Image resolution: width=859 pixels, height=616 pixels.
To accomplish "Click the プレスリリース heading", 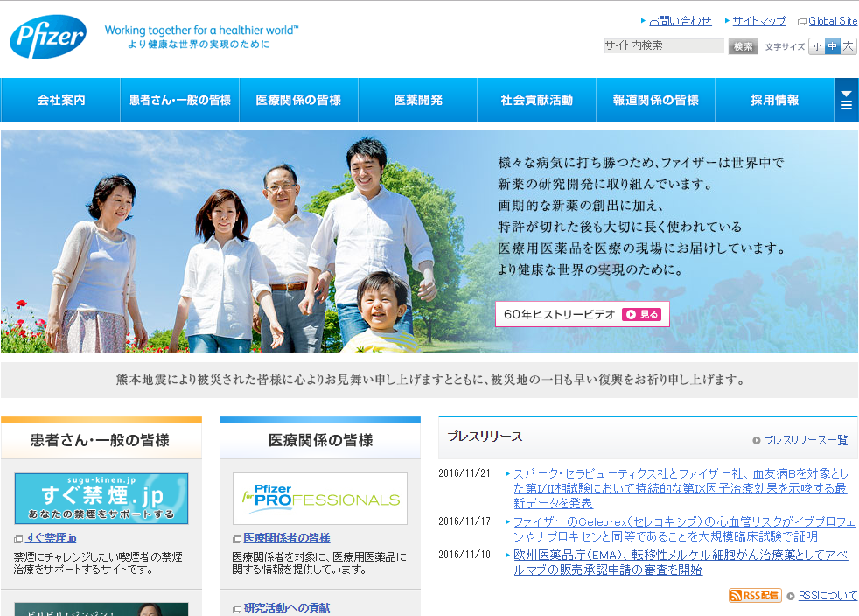I will click(x=485, y=437).
